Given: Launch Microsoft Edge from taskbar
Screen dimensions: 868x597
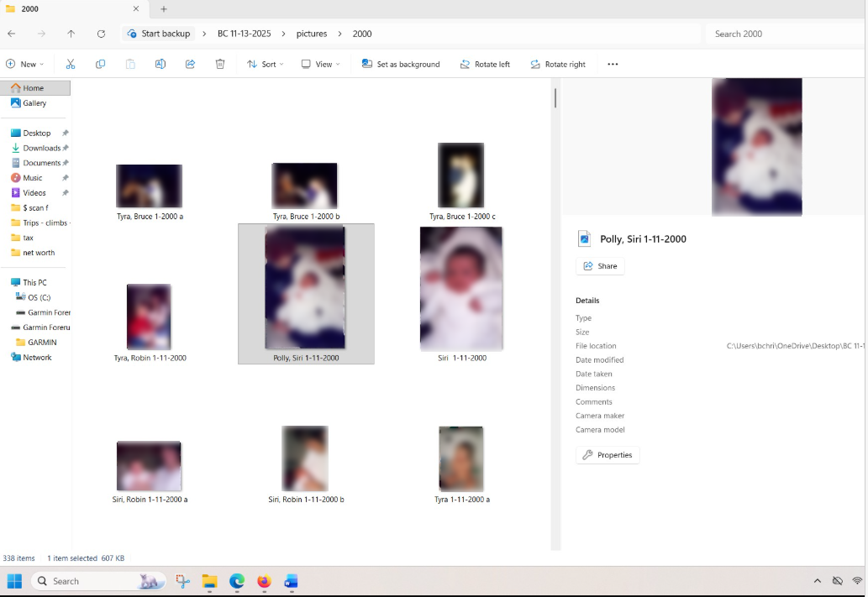Looking at the screenshot, I should click(237, 581).
